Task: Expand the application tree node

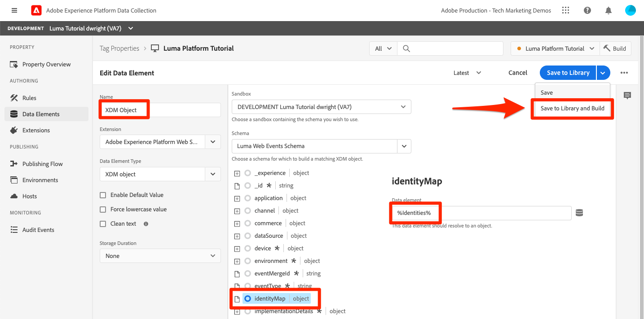Action: tap(237, 198)
